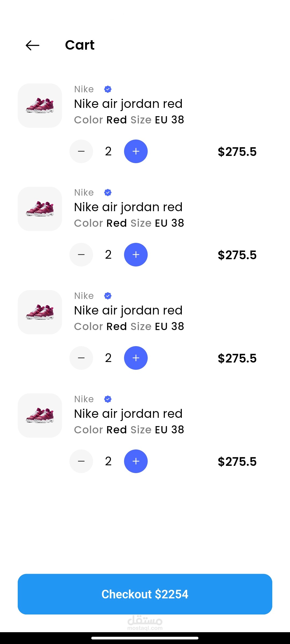Tap the verified badge on first item

click(x=108, y=89)
